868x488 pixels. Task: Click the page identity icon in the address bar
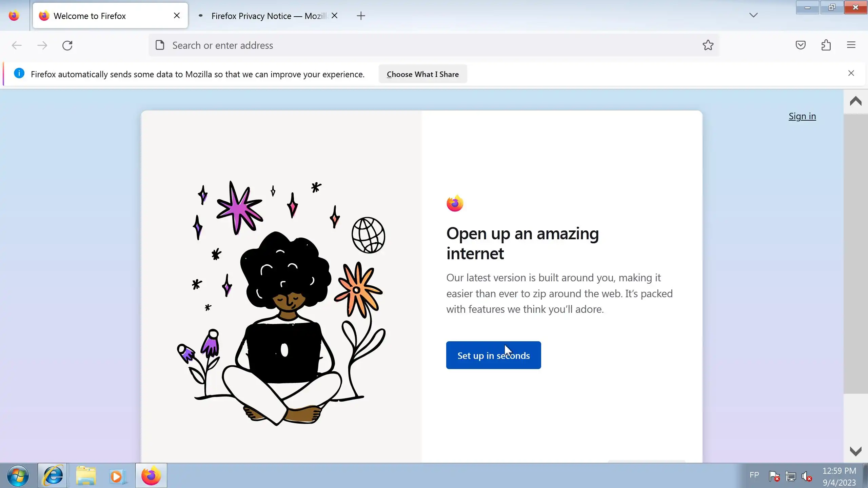(x=160, y=45)
